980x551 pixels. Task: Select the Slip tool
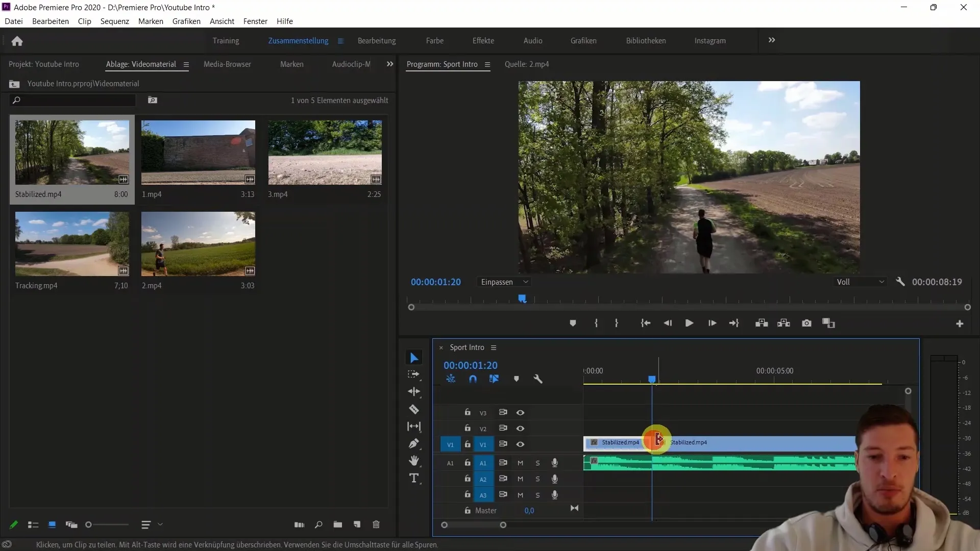click(x=414, y=427)
